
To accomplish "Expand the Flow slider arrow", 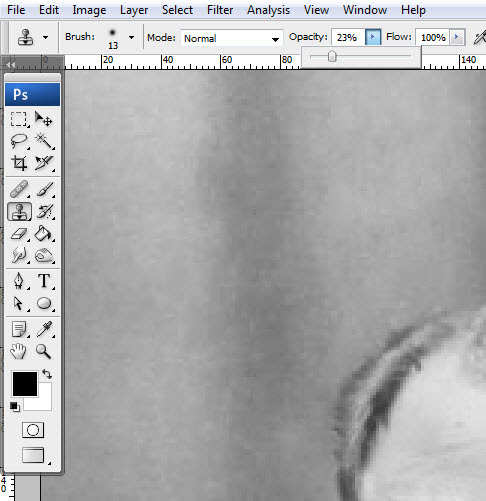I will (x=457, y=37).
